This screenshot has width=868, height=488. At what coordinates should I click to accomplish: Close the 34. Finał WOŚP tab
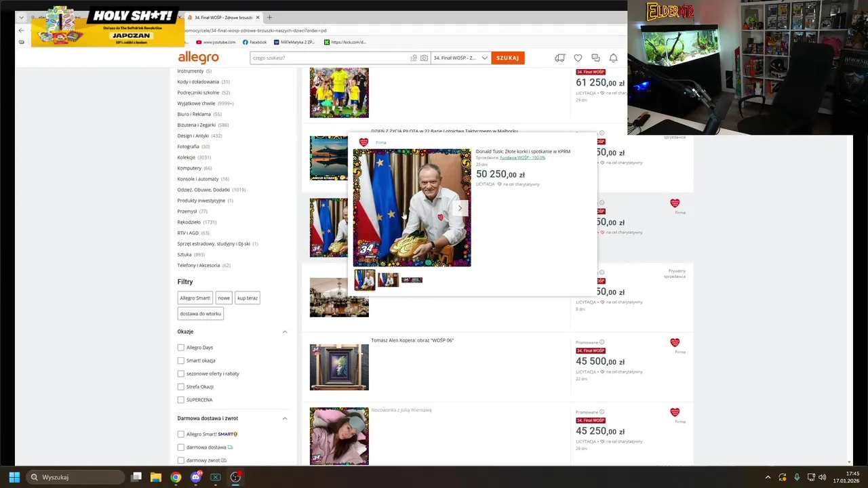click(x=258, y=17)
